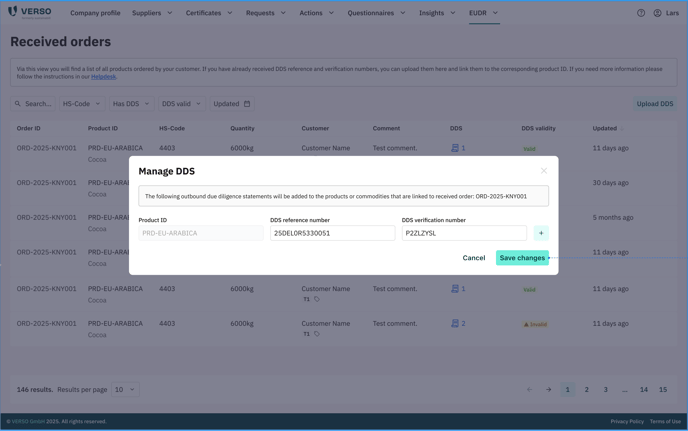
Task: Add another DDS row with plus icon
Action: point(541,233)
